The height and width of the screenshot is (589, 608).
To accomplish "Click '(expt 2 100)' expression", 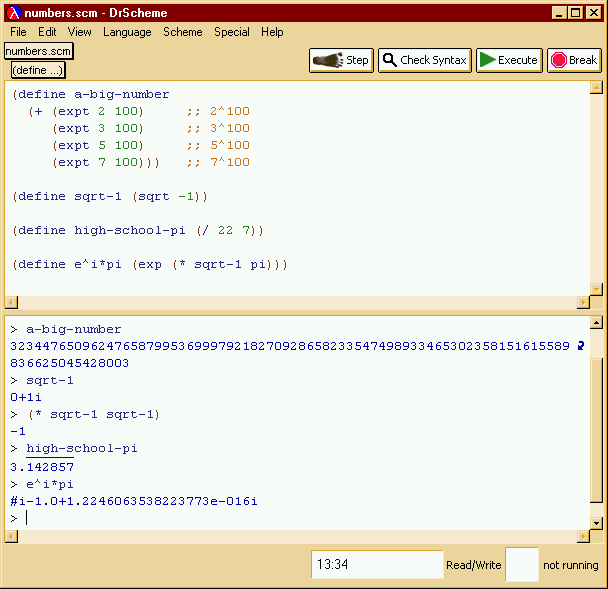I will (98, 111).
